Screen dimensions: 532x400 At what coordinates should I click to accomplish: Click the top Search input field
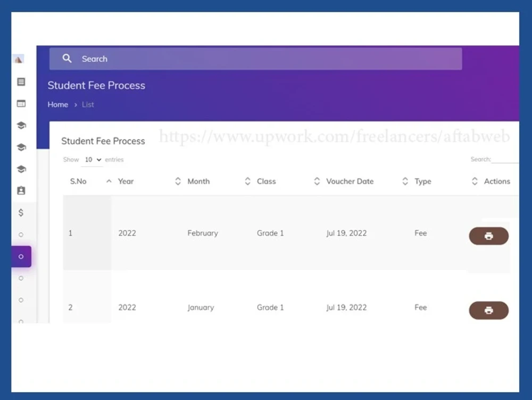tap(255, 59)
